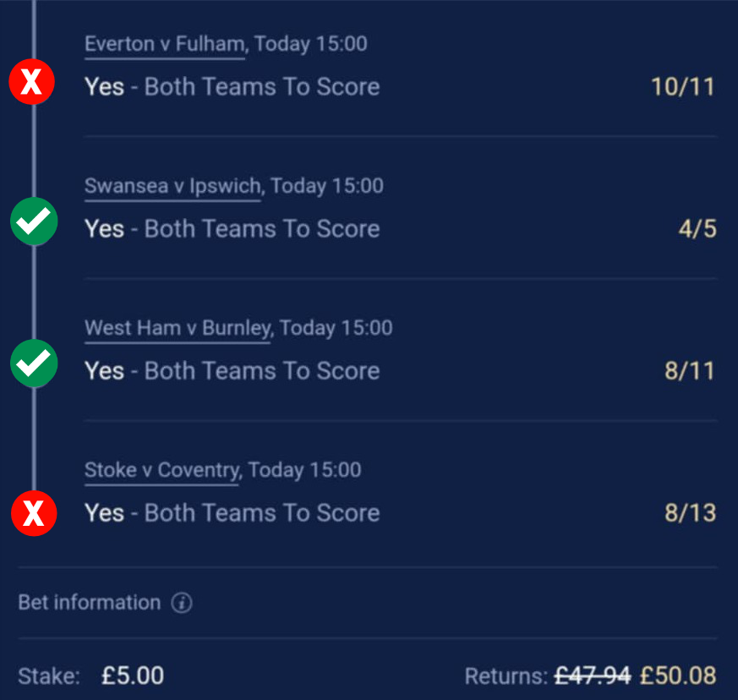Viewport: 738px width, 700px height.
Task: Open the Stoke v Coventry match link
Action: [161, 470]
